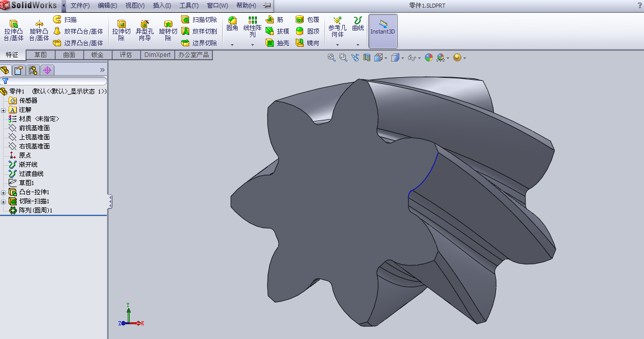The height and width of the screenshot is (339, 644).
Task: Click the zoom to fit magnifier icon
Action: coord(331,58)
